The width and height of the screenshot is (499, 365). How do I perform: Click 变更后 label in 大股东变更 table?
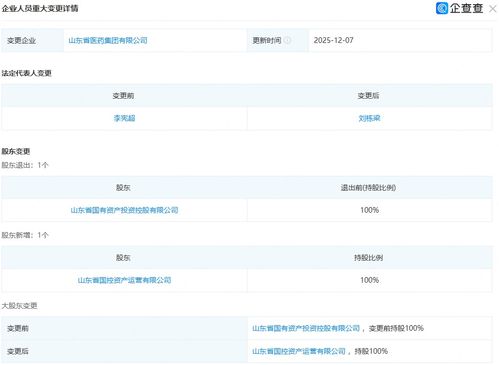click(x=18, y=351)
